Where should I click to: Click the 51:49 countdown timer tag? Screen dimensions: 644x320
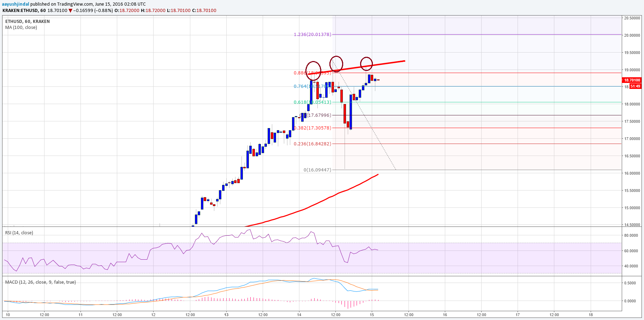click(635, 86)
